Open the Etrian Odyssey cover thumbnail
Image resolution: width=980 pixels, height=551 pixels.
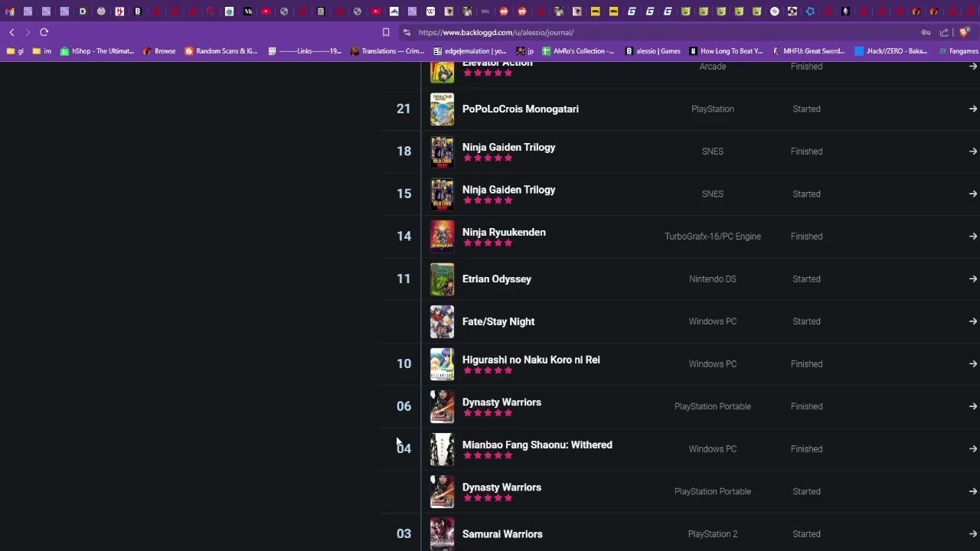[442, 279]
